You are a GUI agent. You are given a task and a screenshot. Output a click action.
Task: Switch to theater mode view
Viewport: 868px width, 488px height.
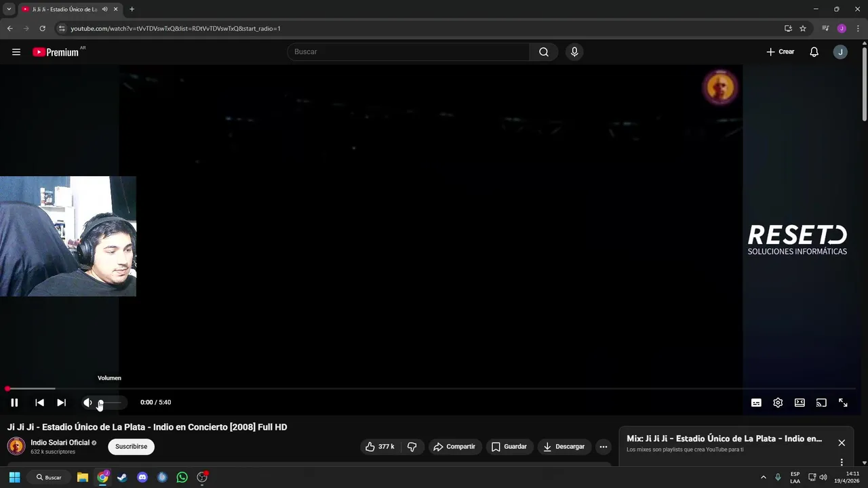click(x=800, y=403)
